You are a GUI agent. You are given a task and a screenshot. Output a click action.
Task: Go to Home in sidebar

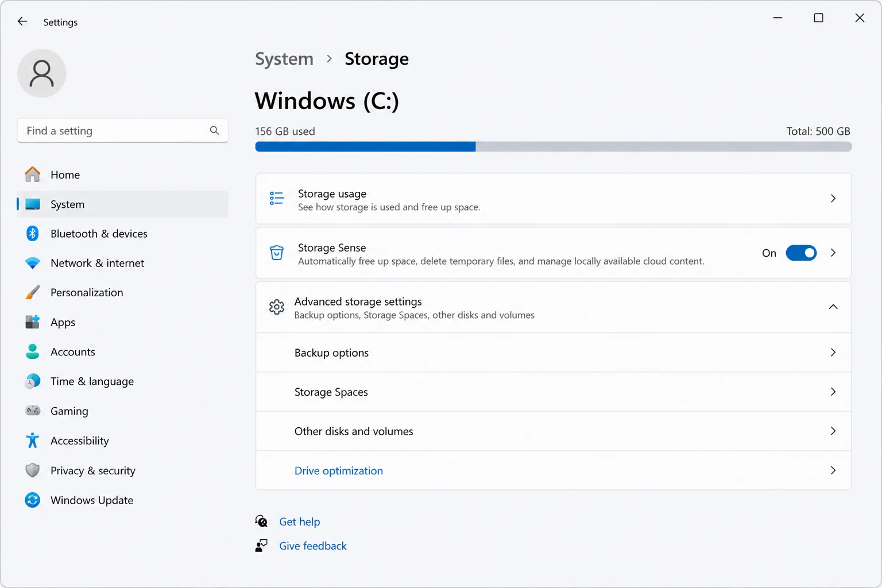click(x=122, y=175)
